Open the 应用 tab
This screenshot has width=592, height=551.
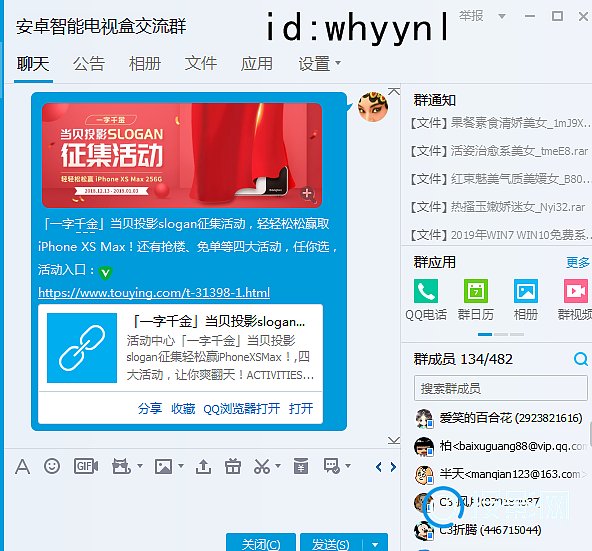[x=257, y=63]
